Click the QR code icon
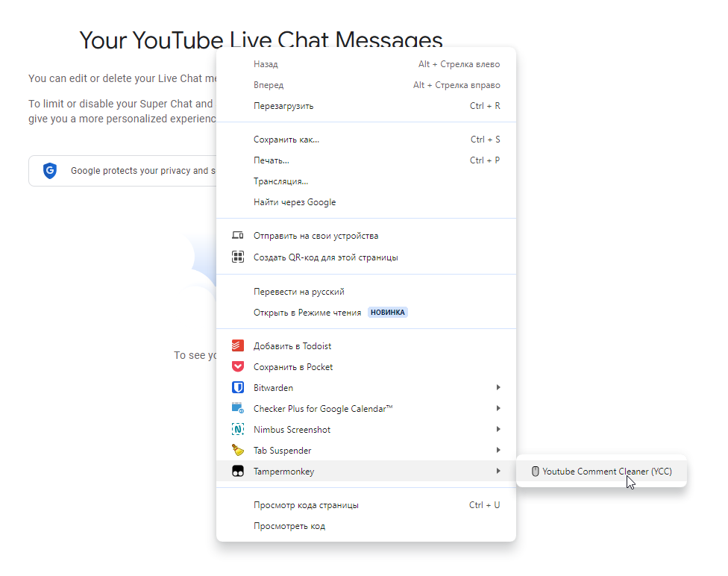The width and height of the screenshot is (728, 576). pos(238,257)
